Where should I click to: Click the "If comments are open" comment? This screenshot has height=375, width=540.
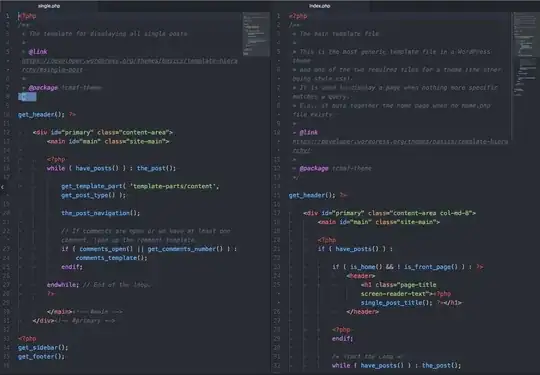click(x=146, y=235)
